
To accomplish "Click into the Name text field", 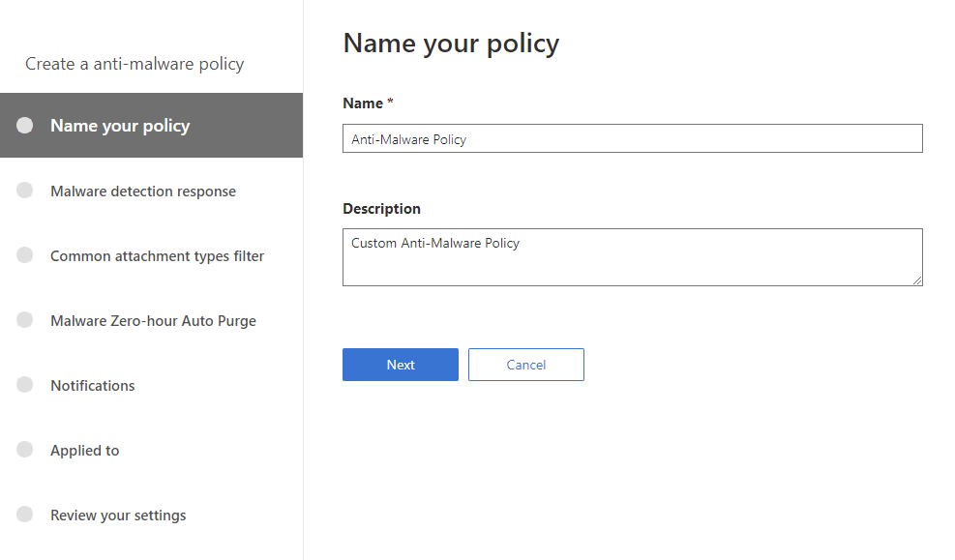I will click(632, 138).
